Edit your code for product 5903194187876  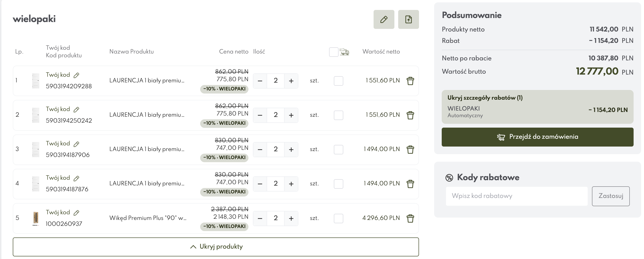pyautogui.click(x=76, y=178)
